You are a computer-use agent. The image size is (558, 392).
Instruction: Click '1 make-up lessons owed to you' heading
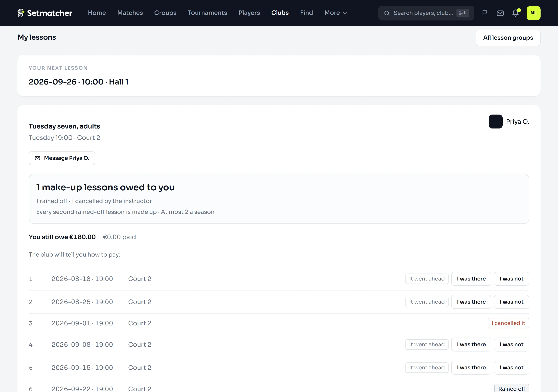pyautogui.click(x=105, y=187)
